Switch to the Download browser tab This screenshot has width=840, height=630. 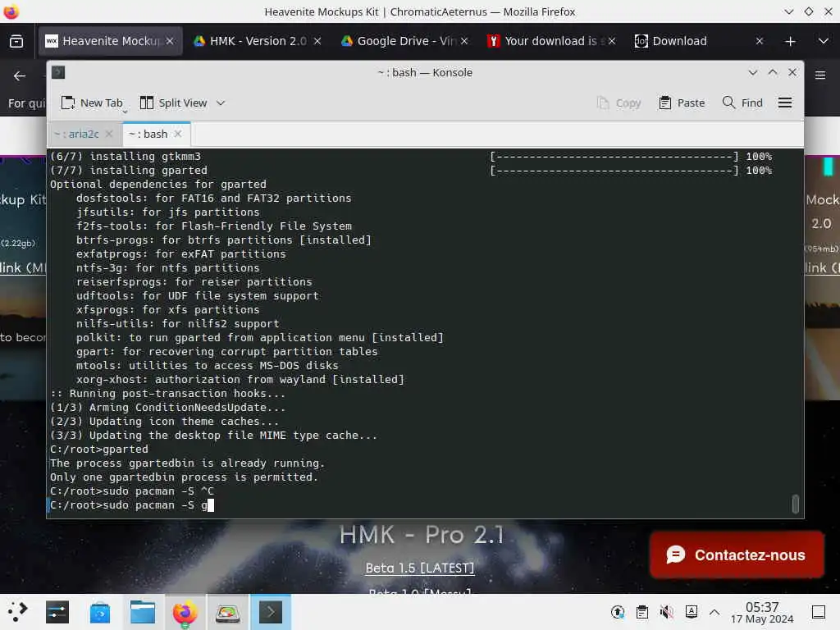click(x=700, y=41)
